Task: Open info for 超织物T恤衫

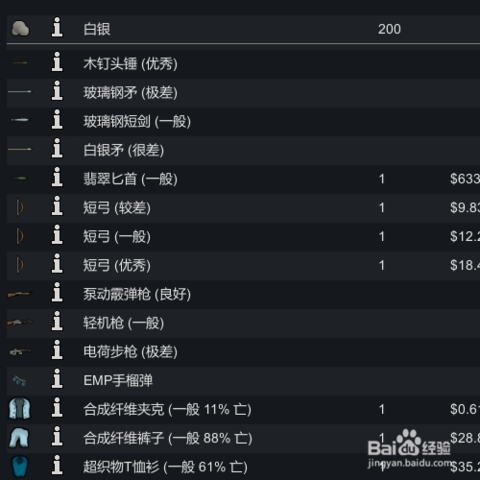Action: [x=57, y=465]
